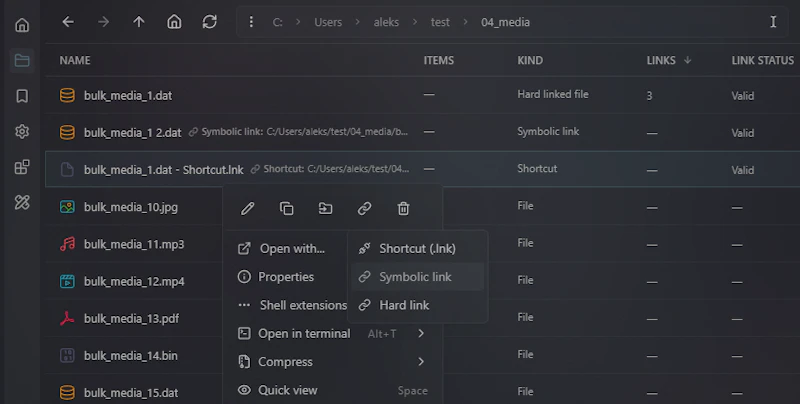Click the bulk_media_11.mp3 music icon
The image size is (800, 404).
pos(67,244)
